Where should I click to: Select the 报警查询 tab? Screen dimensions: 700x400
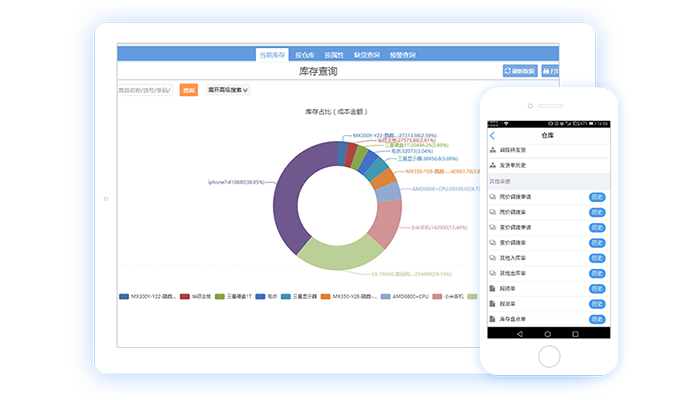(x=402, y=55)
